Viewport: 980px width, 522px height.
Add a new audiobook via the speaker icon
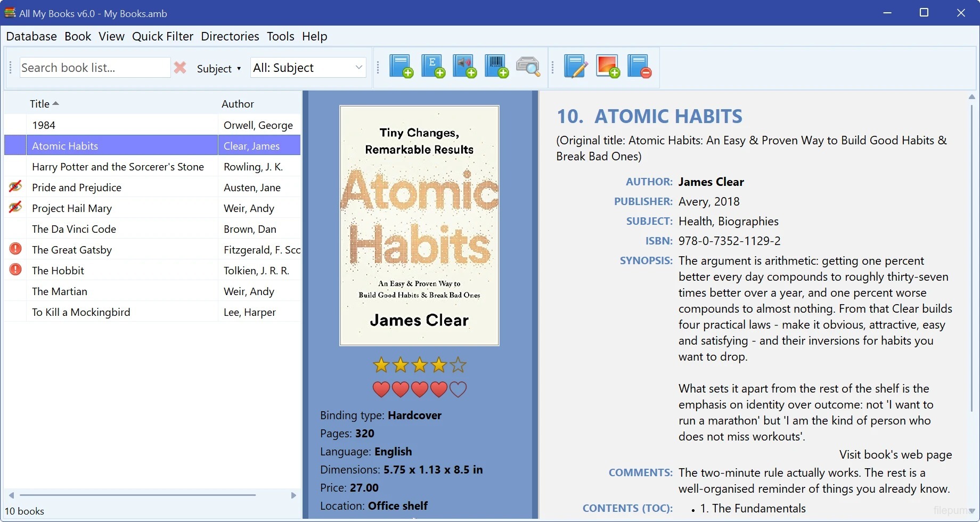(465, 67)
